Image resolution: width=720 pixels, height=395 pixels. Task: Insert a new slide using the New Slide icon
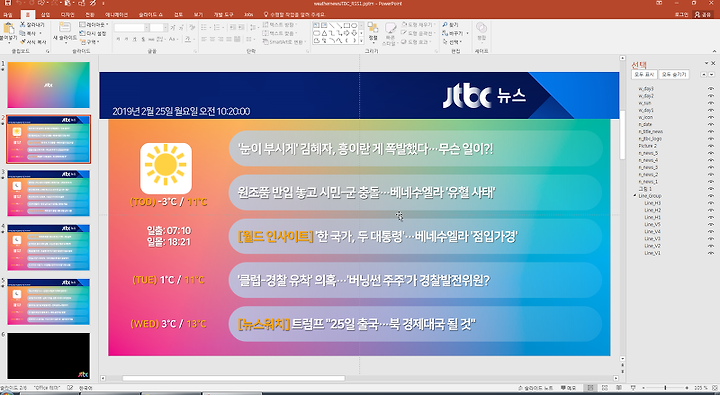click(x=65, y=28)
